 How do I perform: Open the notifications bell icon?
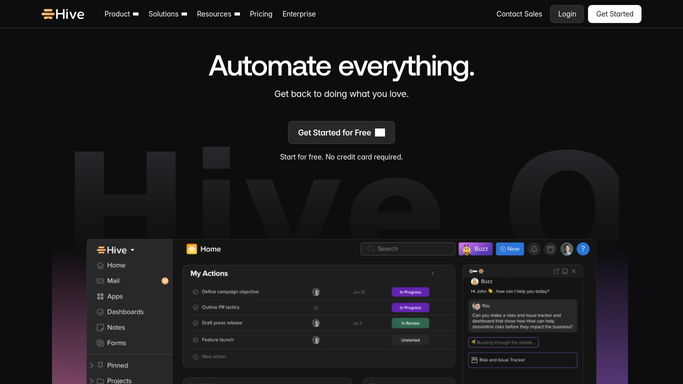(x=534, y=249)
